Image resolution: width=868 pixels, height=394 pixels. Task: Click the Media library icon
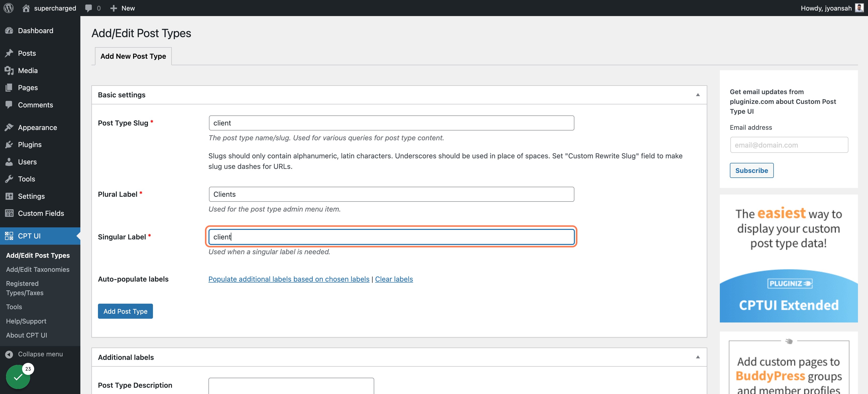[9, 70]
